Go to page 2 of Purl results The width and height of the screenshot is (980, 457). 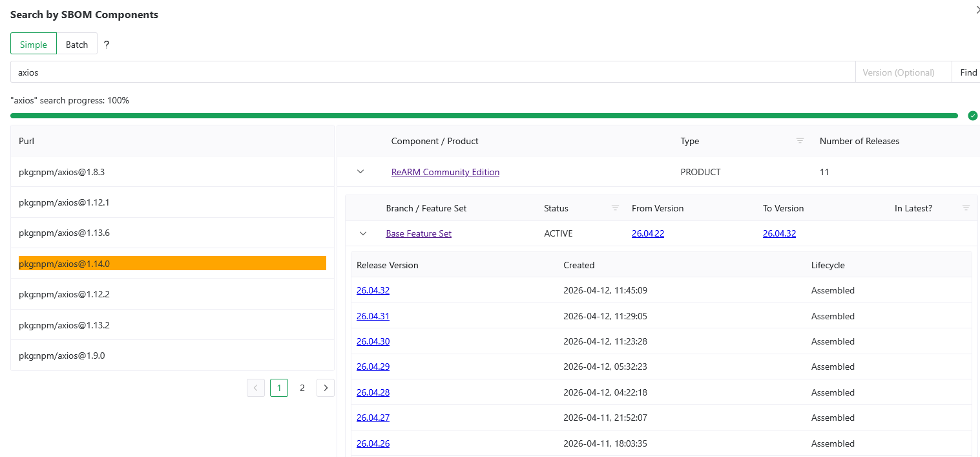pos(302,388)
